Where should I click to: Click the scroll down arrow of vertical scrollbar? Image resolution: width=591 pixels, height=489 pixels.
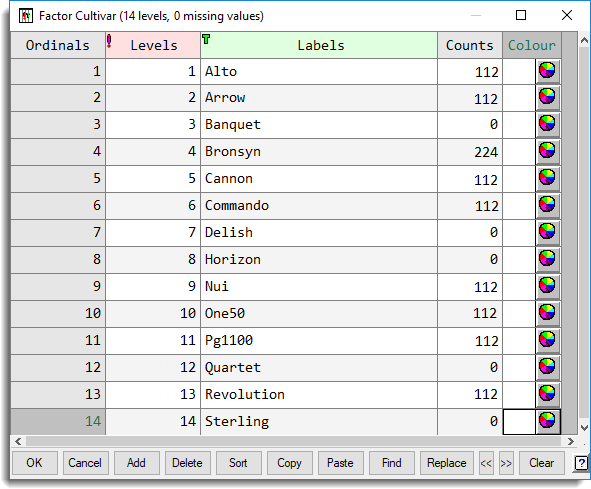pos(584,428)
